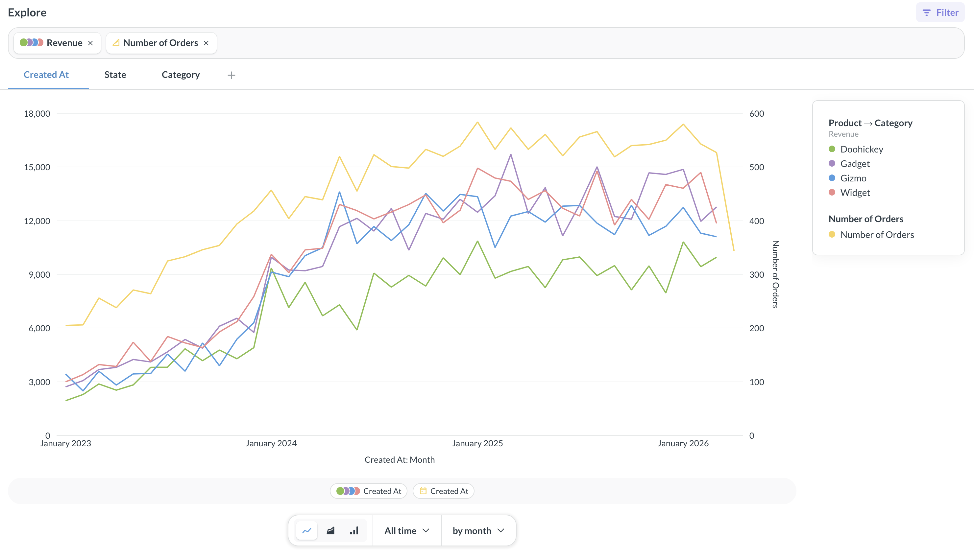This screenshot has height=560, width=974.
Task: Remove the Number of Orders metric
Action: tap(206, 43)
